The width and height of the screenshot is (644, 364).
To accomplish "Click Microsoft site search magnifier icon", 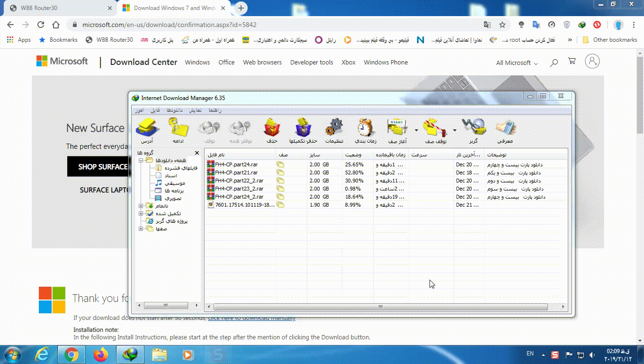I will pos(554,62).
